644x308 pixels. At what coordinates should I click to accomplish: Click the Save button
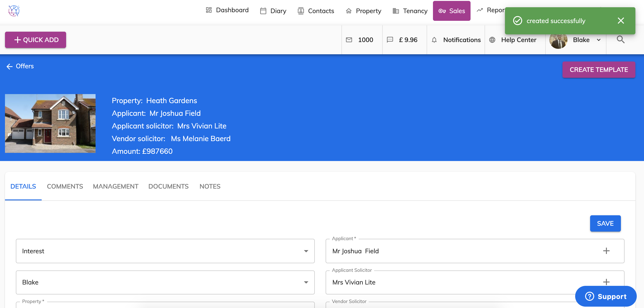605,223
